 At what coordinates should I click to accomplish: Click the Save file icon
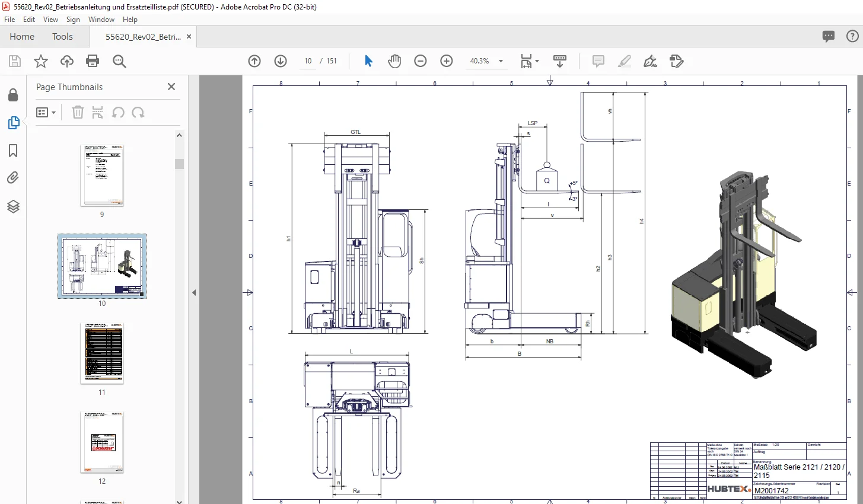[x=15, y=61]
